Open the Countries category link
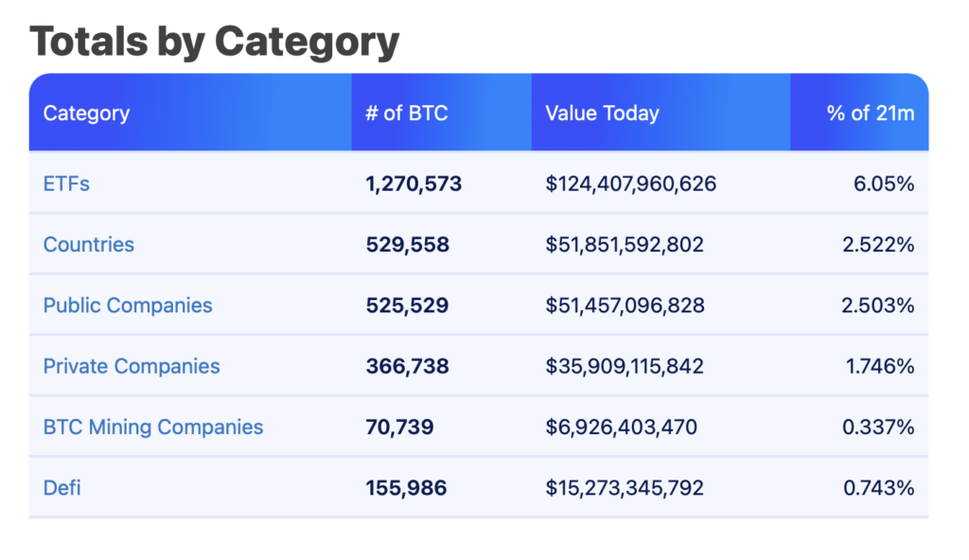The image size is (969, 560). (x=89, y=244)
